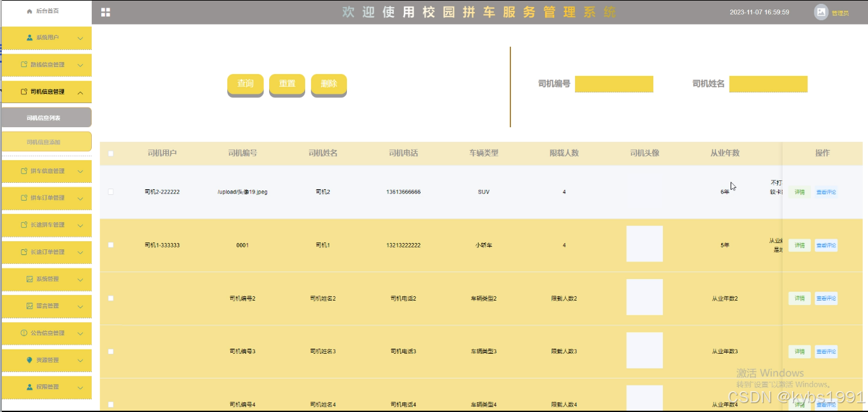The image size is (868, 412).
Task: Go to the 后台首页 menu label
Action: (x=47, y=11)
